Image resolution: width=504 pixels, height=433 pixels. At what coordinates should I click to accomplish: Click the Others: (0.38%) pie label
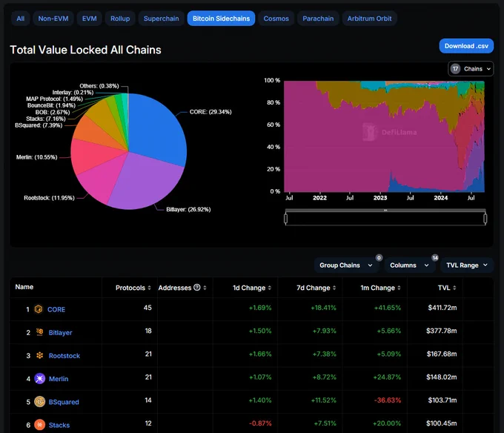[99, 86]
